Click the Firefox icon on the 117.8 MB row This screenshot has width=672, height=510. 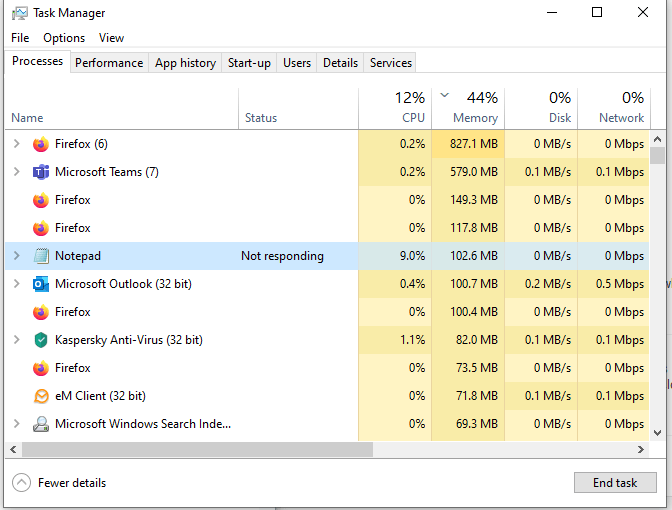point(41,228)
